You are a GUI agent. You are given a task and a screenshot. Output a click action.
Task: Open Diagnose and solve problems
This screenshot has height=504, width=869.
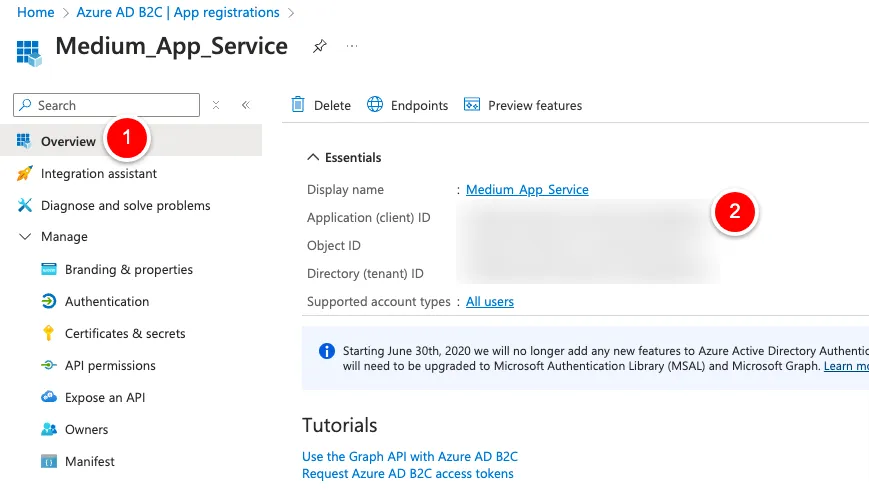tap(125, 205)
